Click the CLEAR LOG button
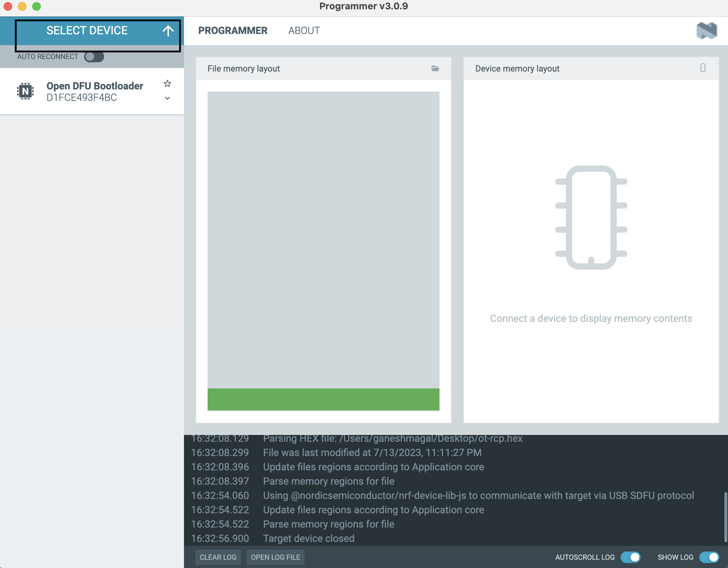Viewport: 728px width, 568px height. click(x=218, y=557)
